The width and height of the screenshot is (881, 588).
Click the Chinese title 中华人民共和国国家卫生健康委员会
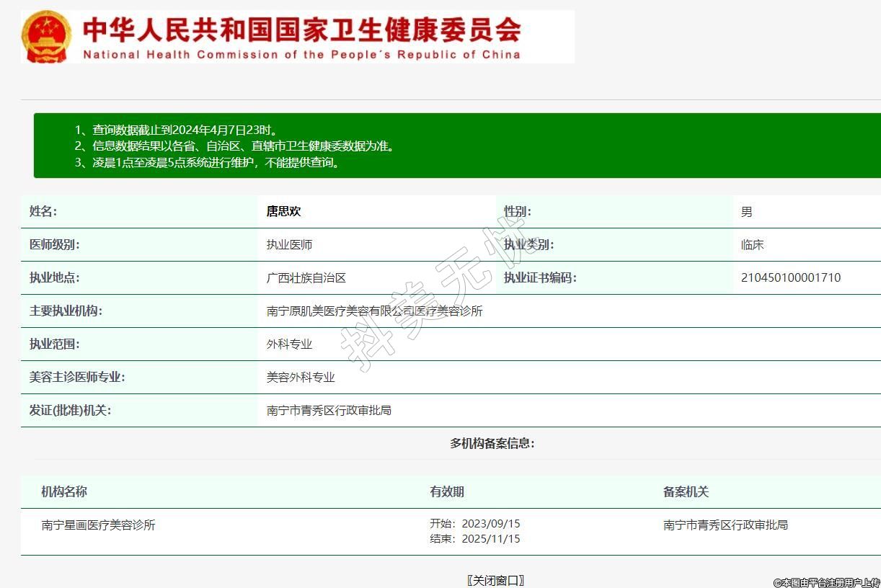click(x=301, y=30)
